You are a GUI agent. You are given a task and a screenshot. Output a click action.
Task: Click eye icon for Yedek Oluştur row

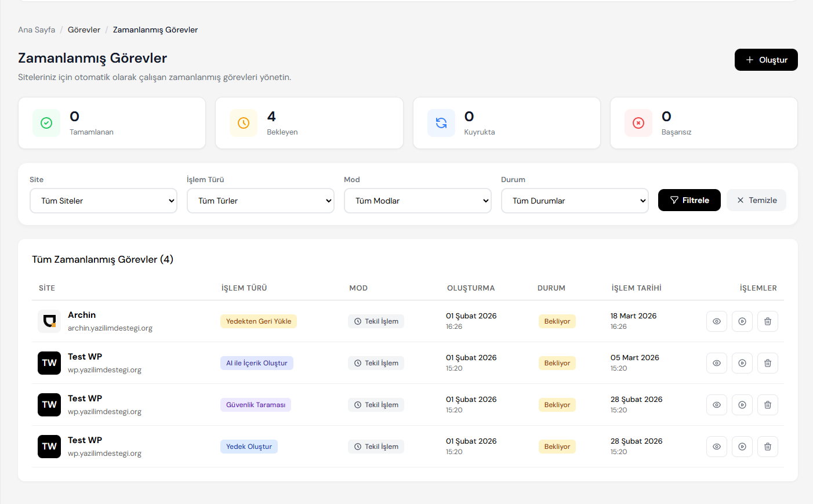[x=716, y=447]
